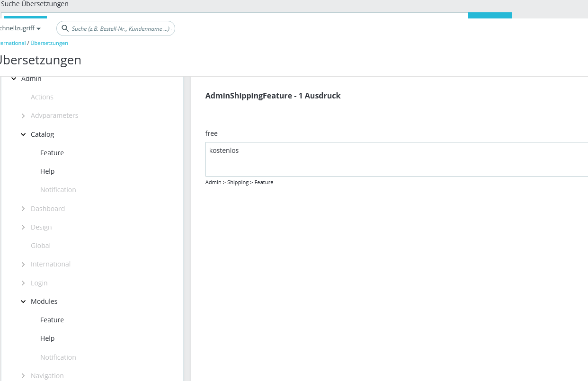Click the 'Suche Übersetzungen' heading
588x381 pixels.
(35, 4)
